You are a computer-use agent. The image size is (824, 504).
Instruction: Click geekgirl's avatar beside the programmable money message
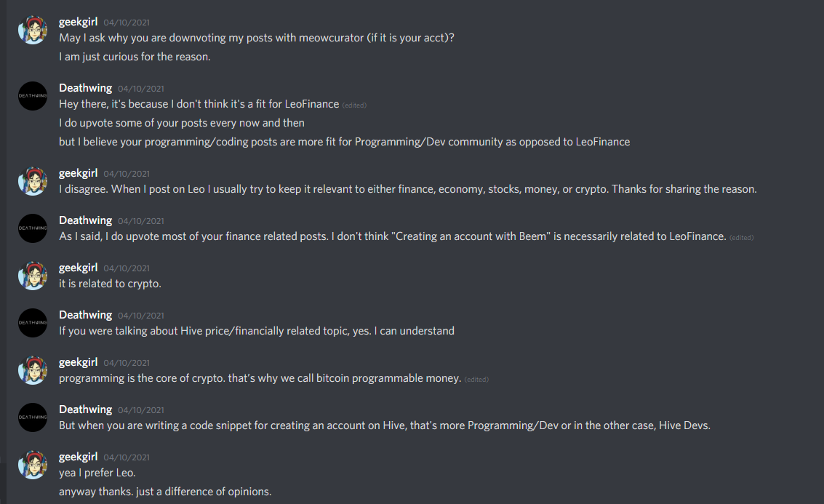tap(33, 370)
